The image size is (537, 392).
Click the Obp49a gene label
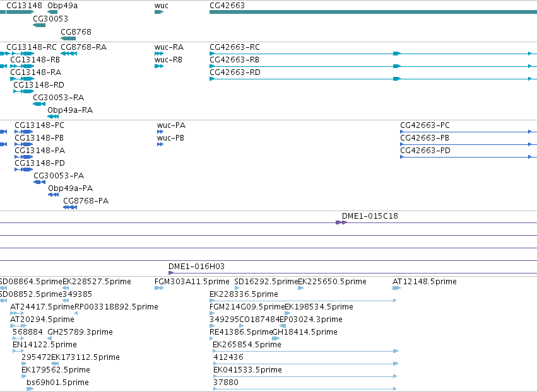pos(62,6)
